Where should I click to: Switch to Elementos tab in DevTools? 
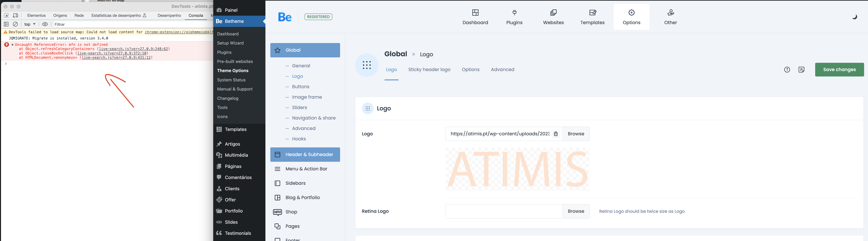tap(36, 15)
